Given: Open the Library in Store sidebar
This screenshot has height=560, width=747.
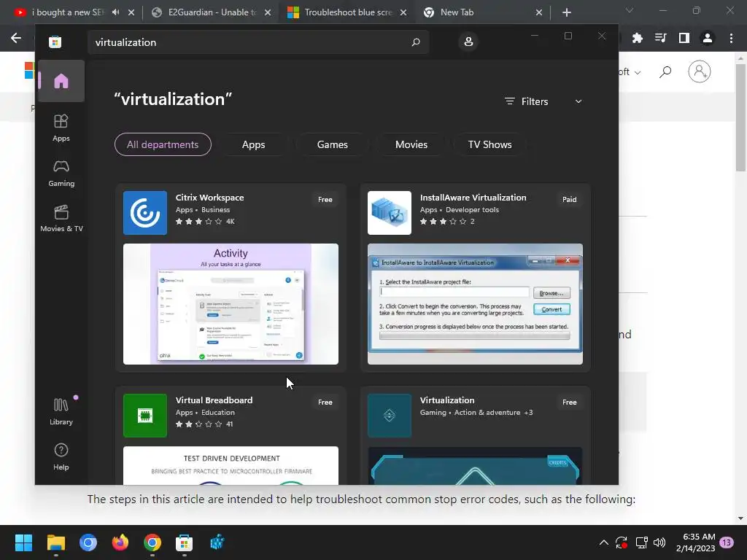Looking at the screenshot, I should pos(61,411).
